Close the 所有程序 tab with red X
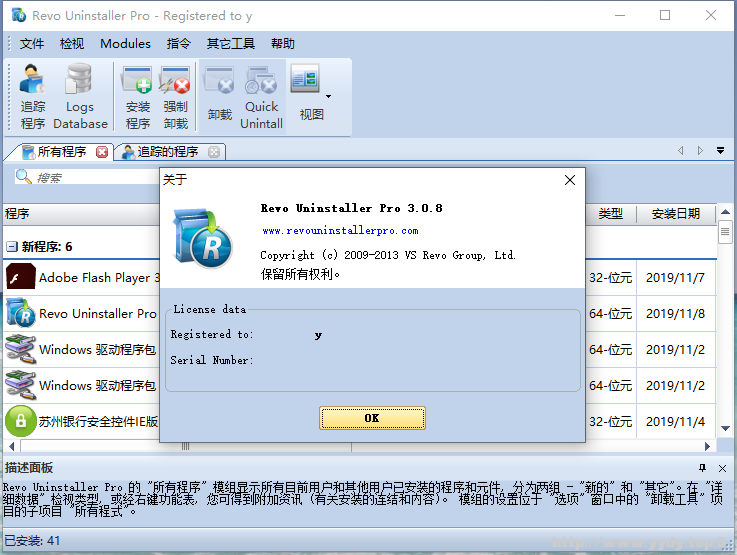 coord(102,152)
